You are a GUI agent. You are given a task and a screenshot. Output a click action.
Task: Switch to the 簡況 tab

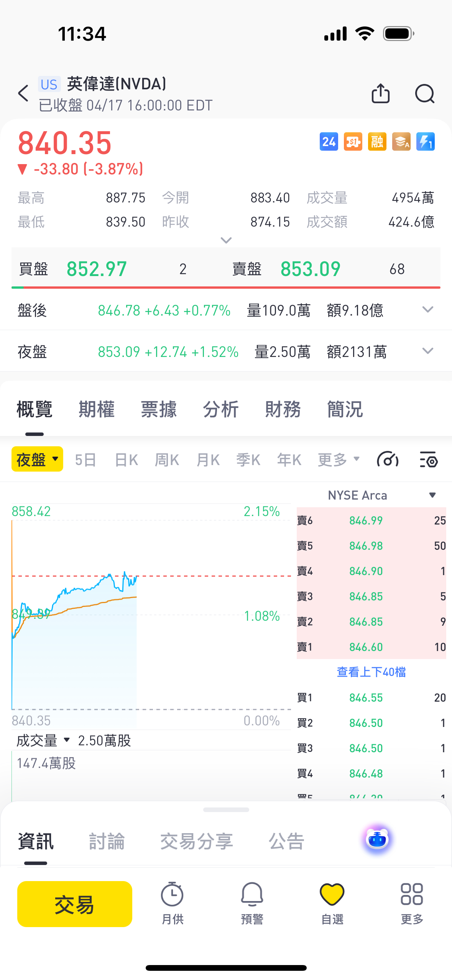coord(345,409)
